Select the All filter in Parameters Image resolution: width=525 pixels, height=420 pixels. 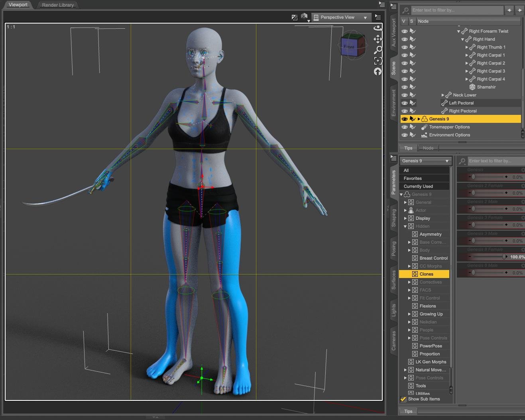tap(425, 170)
